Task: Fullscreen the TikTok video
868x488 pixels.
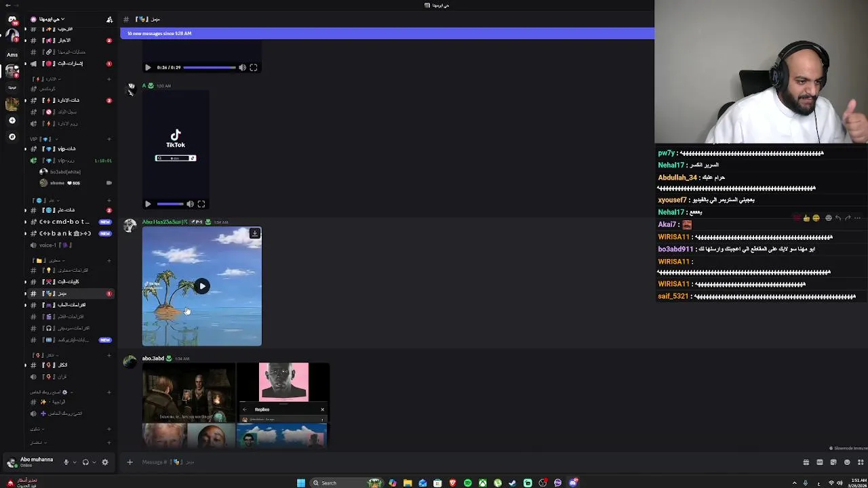Action: click(x=201, y=204)
